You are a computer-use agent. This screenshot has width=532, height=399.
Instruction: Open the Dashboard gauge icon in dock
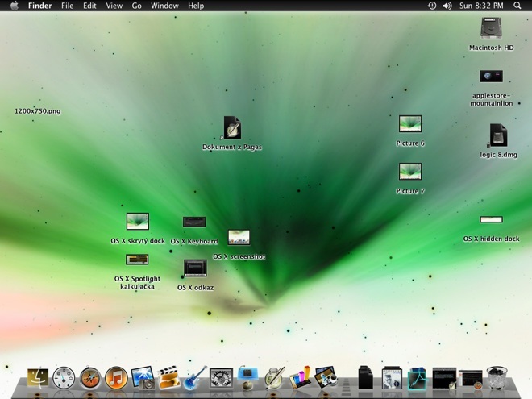pyautogui.click(x=64, y=377)
